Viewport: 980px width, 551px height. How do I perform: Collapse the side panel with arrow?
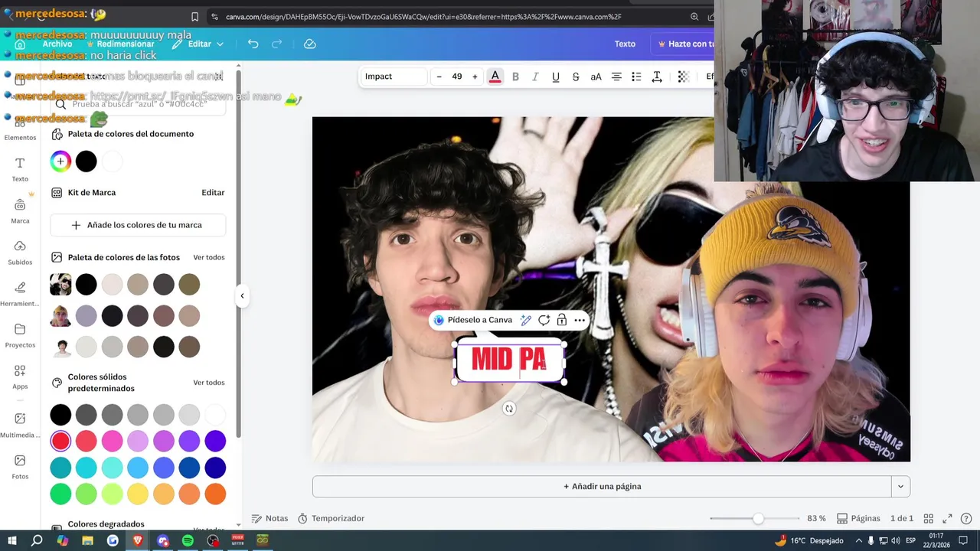click(242, 295)
